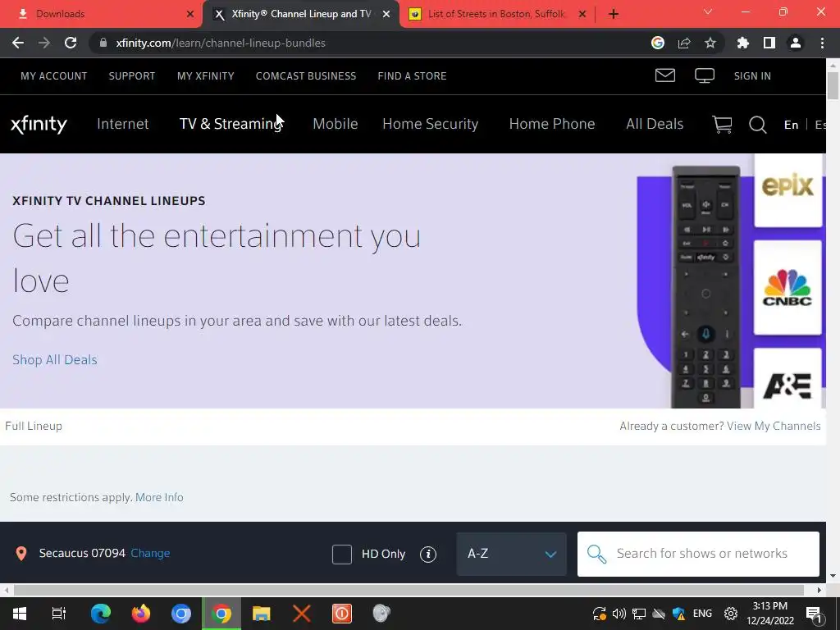This screenshot has width=840, height=630.
Task: Click the xfinity logo
Action: 39,125
